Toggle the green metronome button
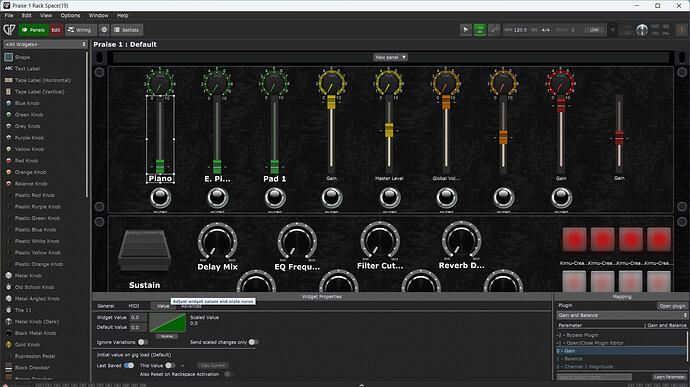This screenshot has height=387, width=690. (480, 30)
